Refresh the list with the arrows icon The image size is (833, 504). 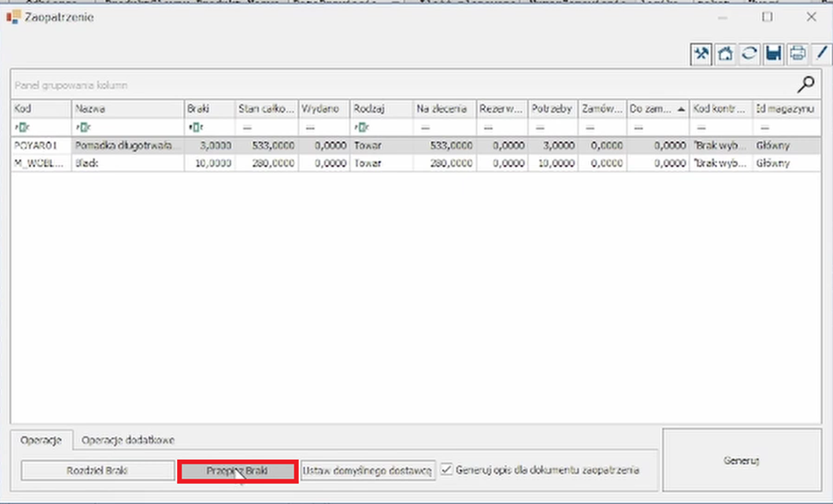click(x=749, y=54)
